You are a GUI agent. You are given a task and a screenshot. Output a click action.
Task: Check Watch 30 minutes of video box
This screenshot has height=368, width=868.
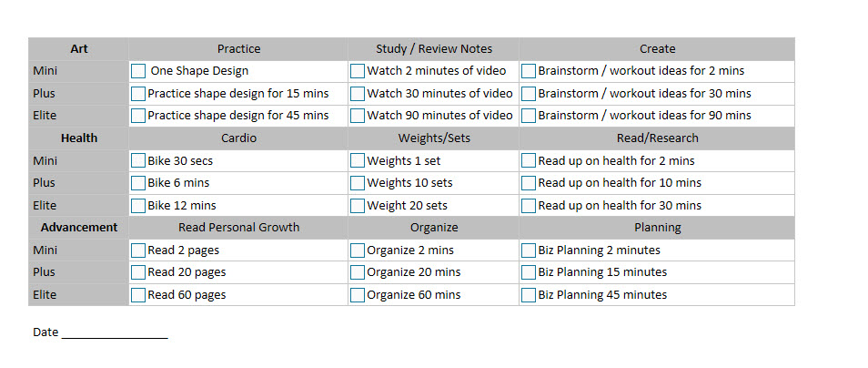click(358, 93)
